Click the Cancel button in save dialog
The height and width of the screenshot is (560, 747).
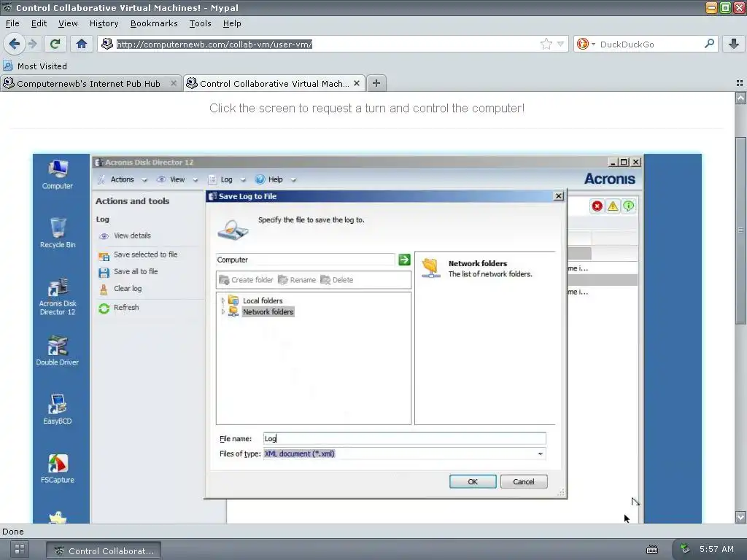524,481
